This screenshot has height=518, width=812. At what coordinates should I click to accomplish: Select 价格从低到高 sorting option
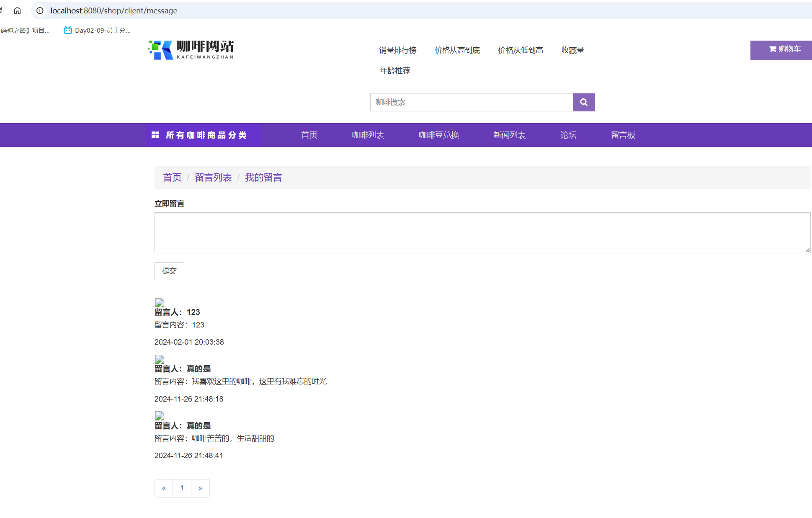point(521,50)
